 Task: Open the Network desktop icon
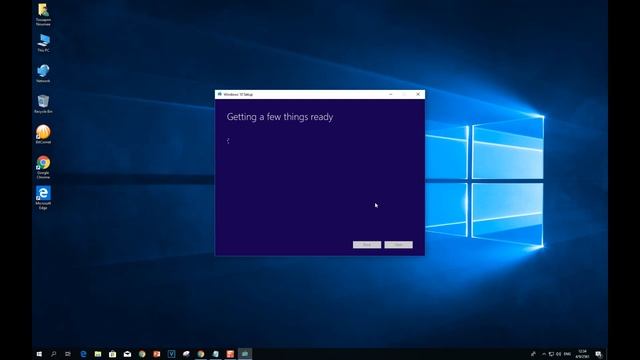pos(43,73)
